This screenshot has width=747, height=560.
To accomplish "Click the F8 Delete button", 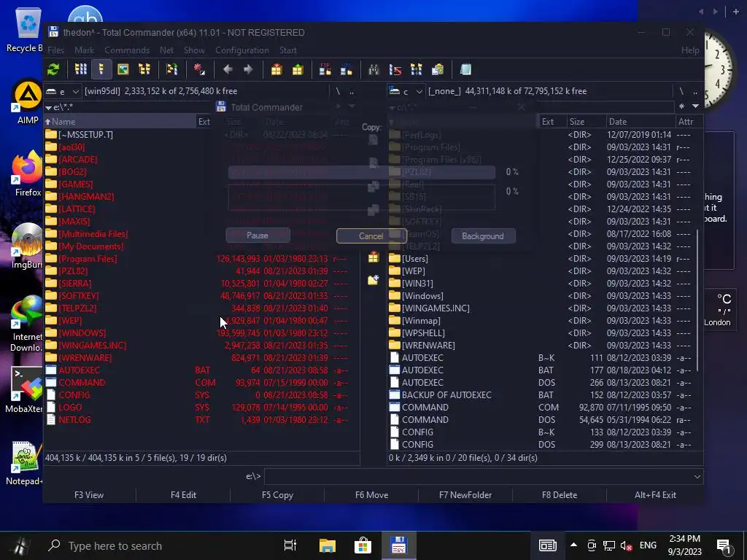I will (x=560, y=495).
